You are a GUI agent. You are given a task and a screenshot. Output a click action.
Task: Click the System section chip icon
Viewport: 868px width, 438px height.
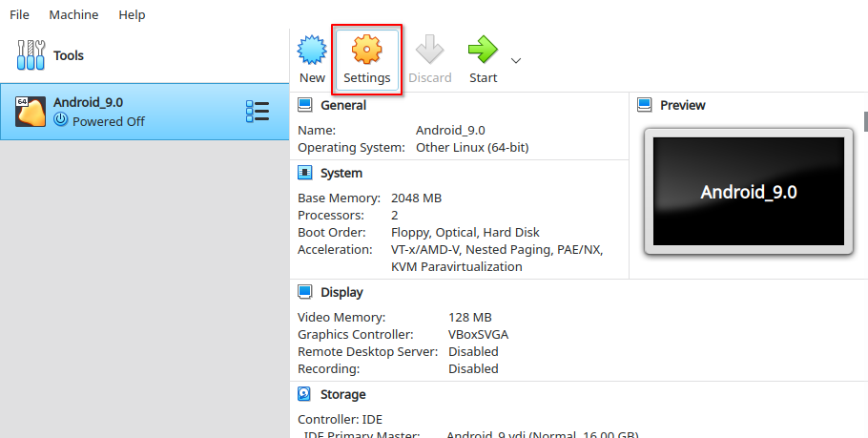tap(304, 172)
